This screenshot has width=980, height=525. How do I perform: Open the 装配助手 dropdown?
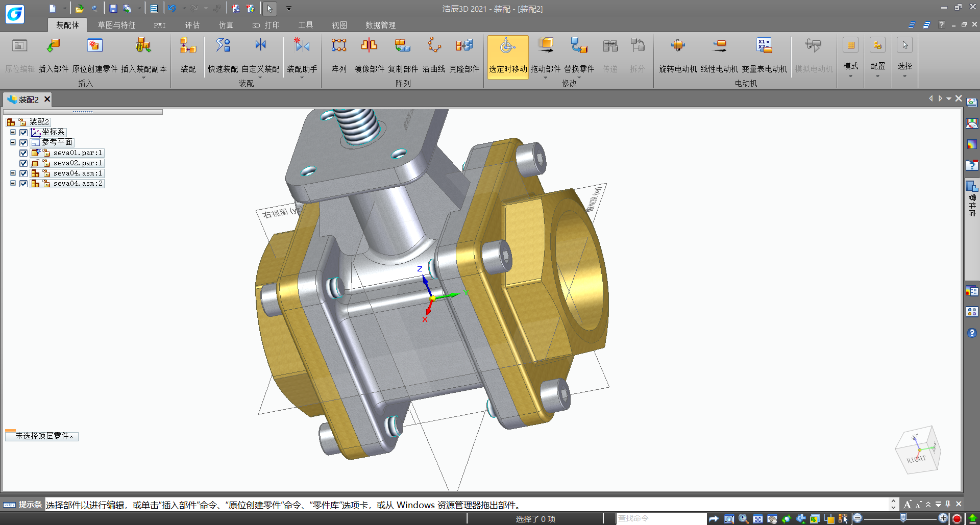tap(302, 78)
